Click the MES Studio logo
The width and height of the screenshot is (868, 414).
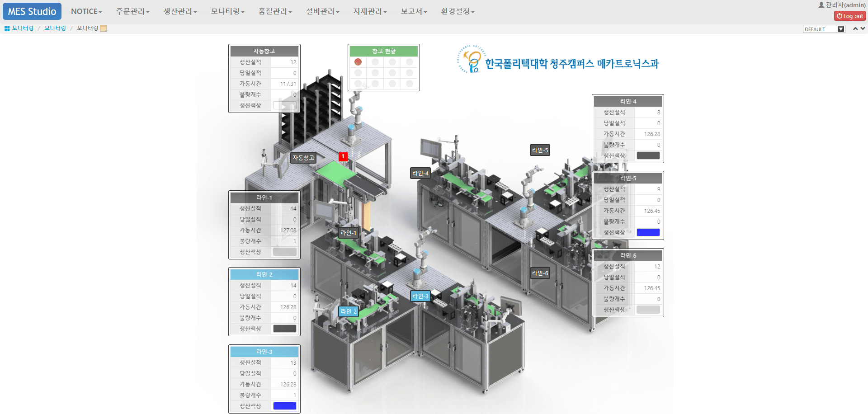(31, 11)
